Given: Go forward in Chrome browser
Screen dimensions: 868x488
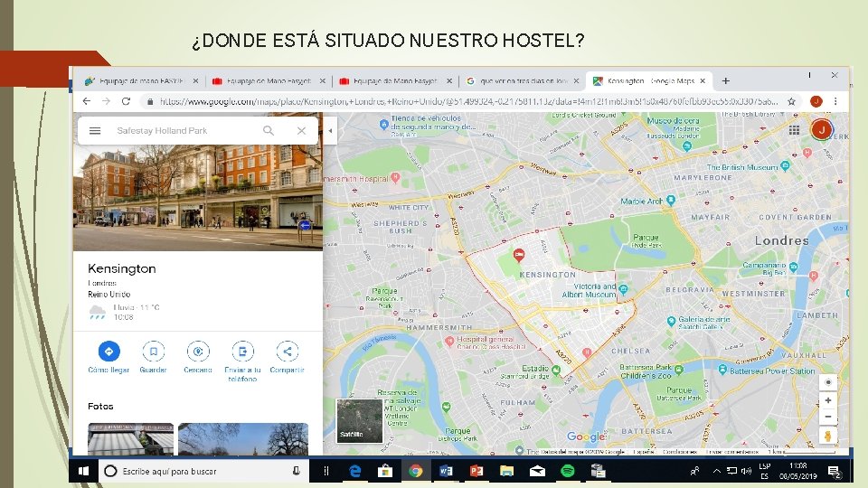Looking at the screenshot, I should [x=107, y=101].
